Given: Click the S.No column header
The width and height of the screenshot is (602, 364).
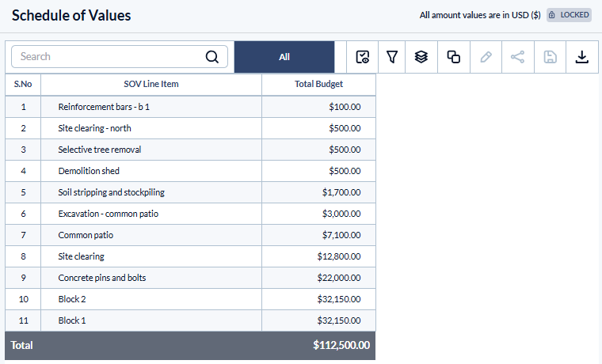Looking at the screenshot, I should coord(23,85).
